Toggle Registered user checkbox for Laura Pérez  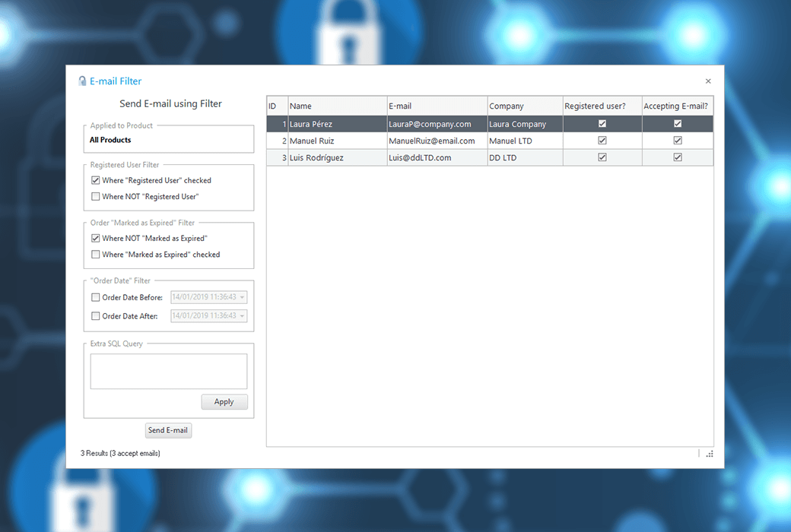click(x=602, y=124)
